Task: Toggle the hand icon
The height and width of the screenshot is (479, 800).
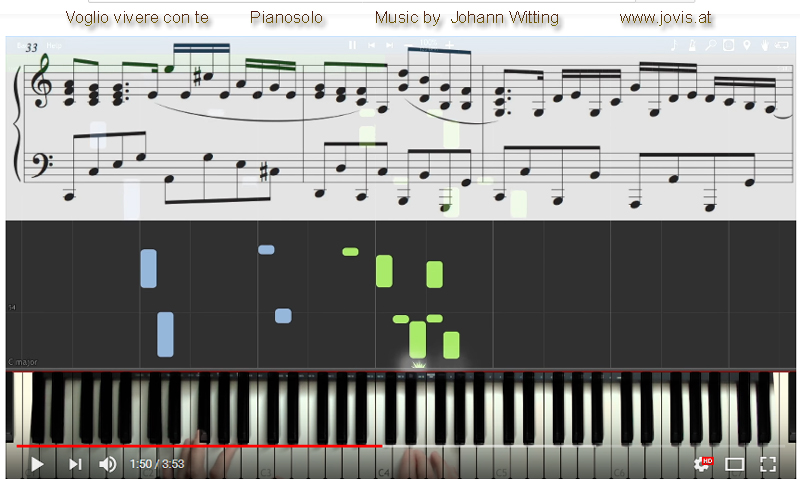Action: 764,45
